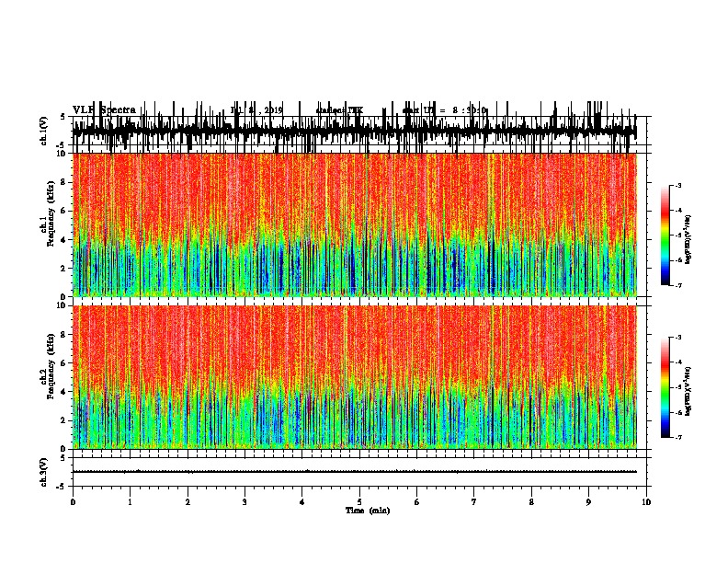Click the 2 kHz tick label on ch.2 spectrogram
The image size is (728, 563).
[63, 420]
